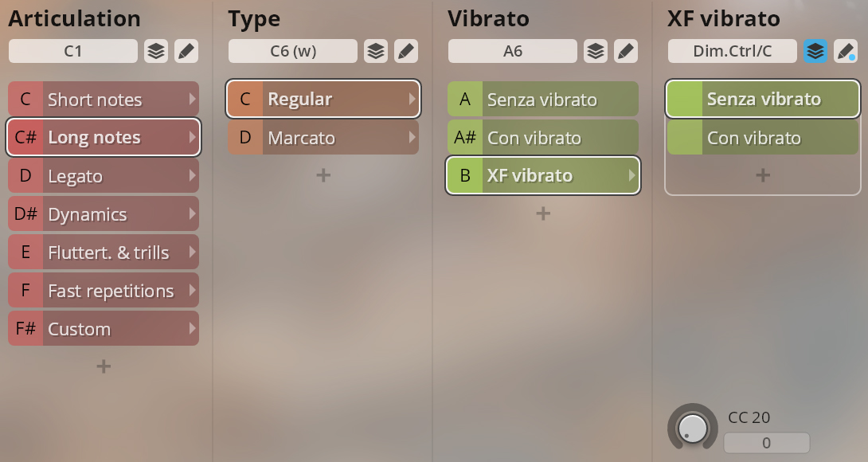Screen dimensions: 868x462
Task: Click the pencil icon in XF vibrato column
Action: click(x=846, y=51)
